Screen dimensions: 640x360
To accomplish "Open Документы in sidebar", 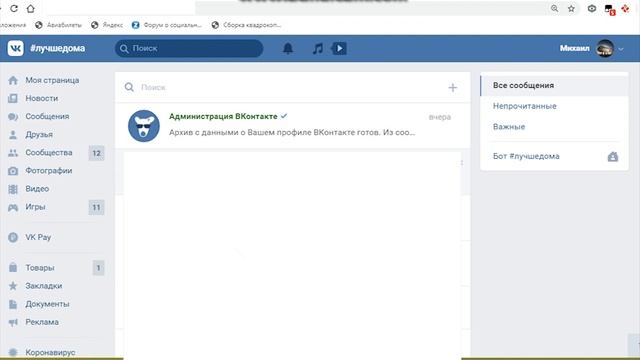I will tap(47, 304).
